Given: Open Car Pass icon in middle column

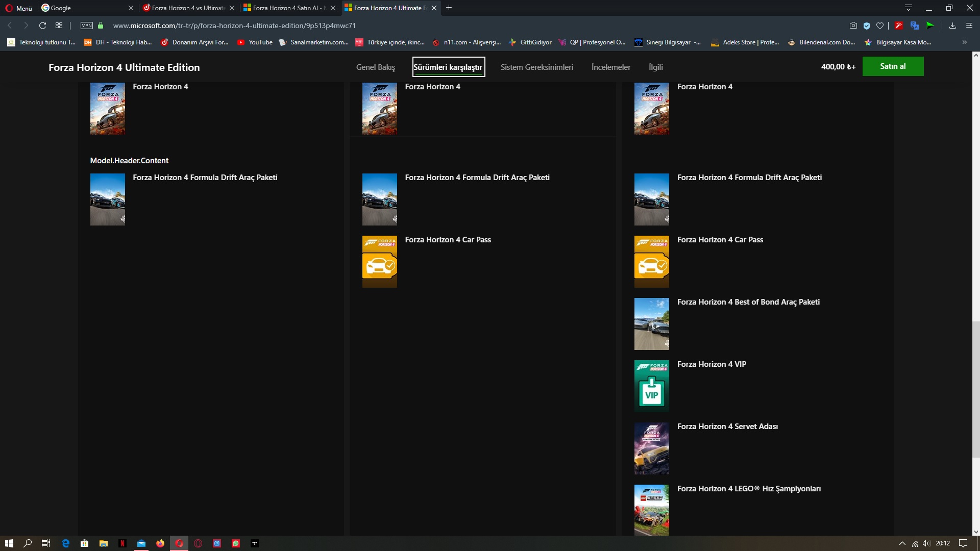Looking at the screenshot, I should pos(380,262).
